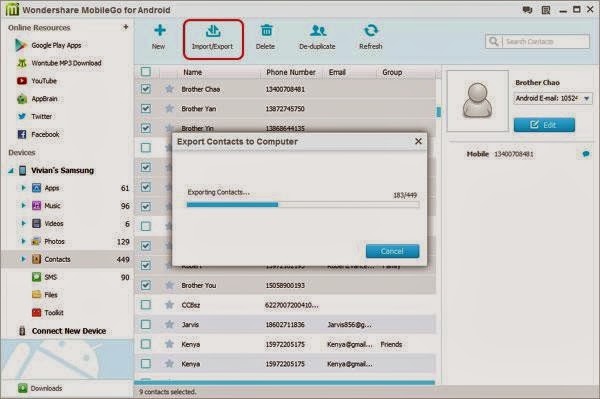
Task: Click the Delete trash icon
Action: point(266,31)
